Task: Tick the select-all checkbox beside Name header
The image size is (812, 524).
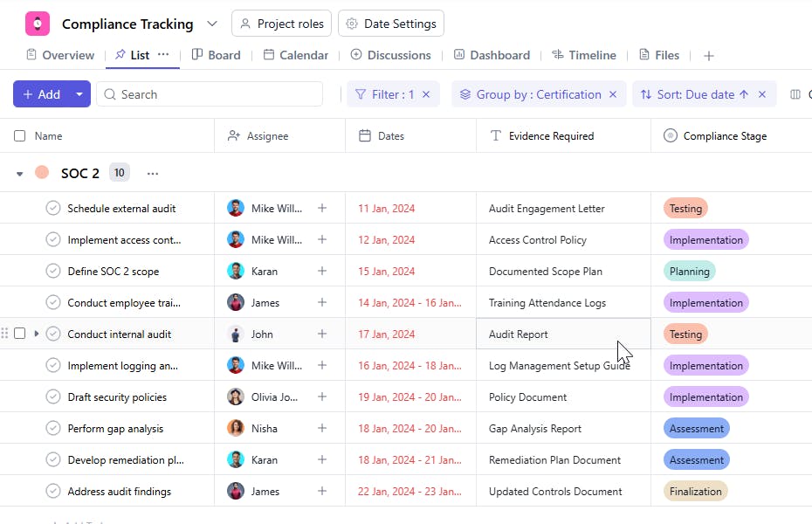Action: tap(20, 135)
